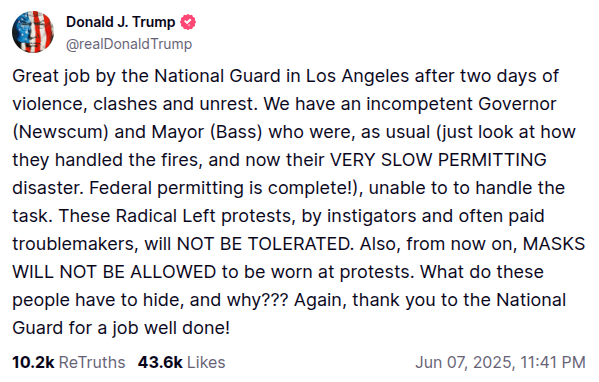View the 10.2k ReTruths list
This screenshot has height=382, width=599.
click(x=69, y=362)
